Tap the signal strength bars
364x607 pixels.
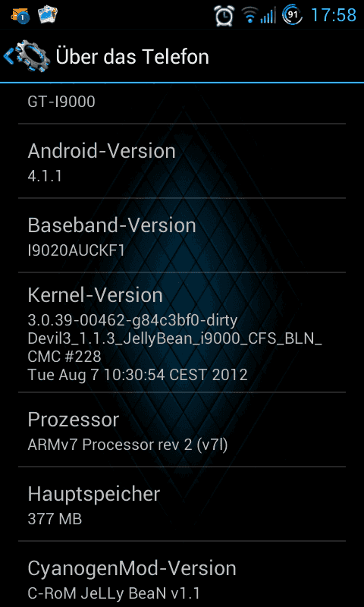click(x=268, y=15)
